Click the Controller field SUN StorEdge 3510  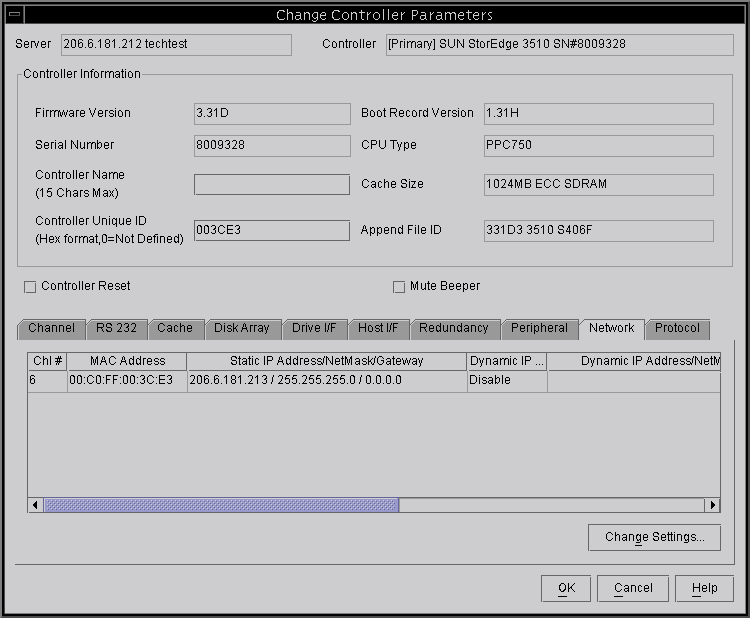pos(559,44)
